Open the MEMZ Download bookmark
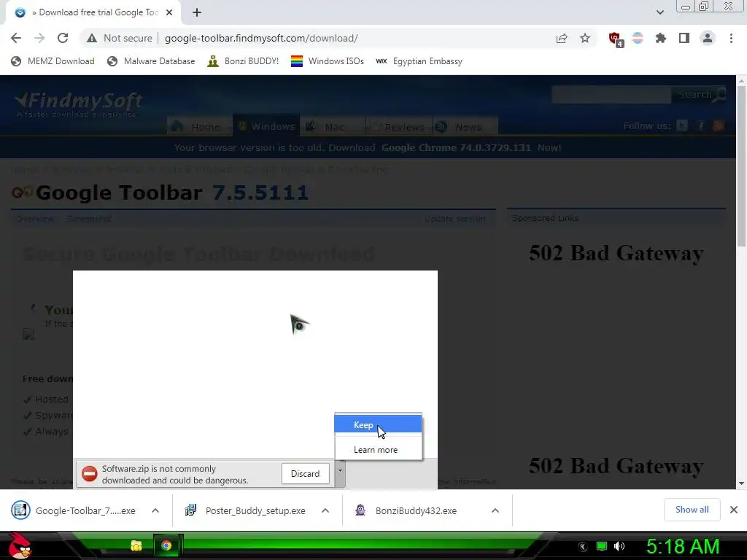 [x=53, y=61]
